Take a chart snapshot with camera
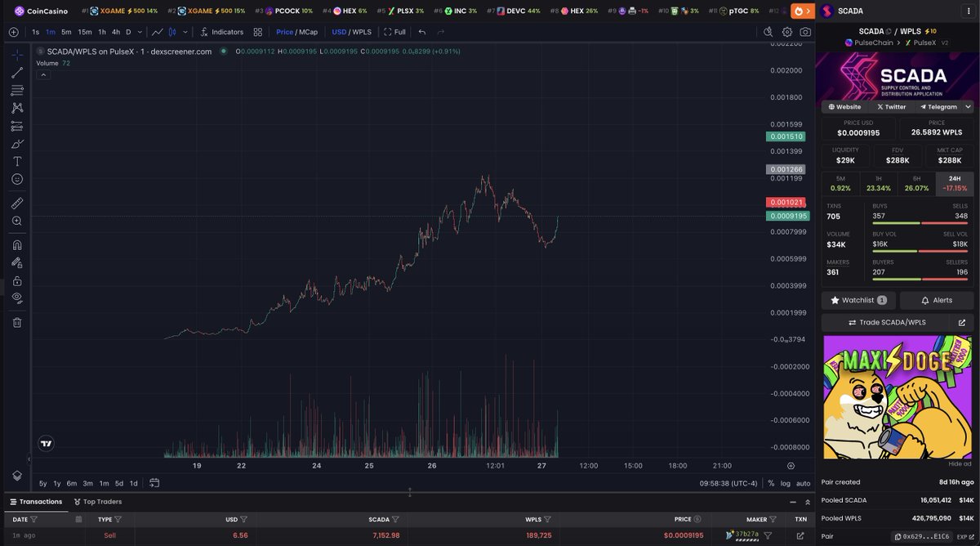Image resolution: width=980 pixels, height=546 pixels. coord(806,32)
